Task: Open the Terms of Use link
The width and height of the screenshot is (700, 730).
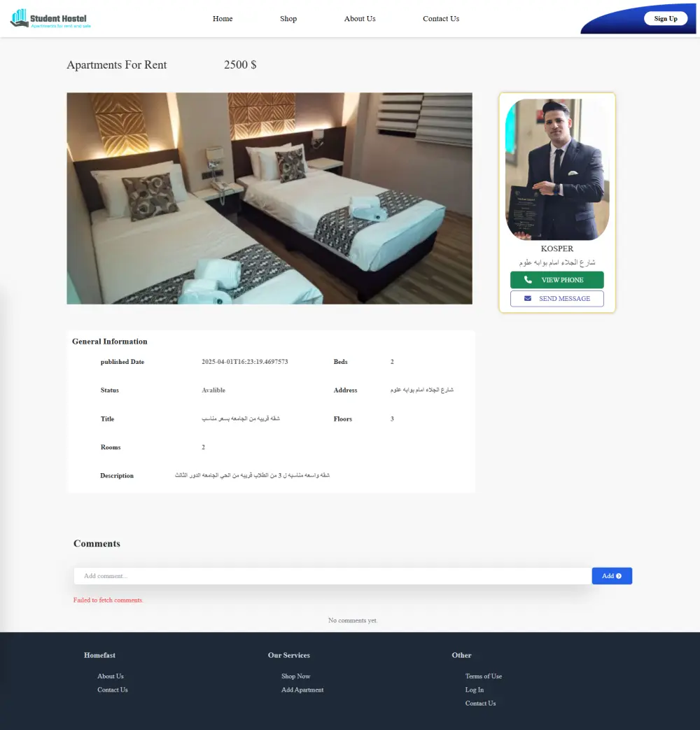Action: [484, 675]
